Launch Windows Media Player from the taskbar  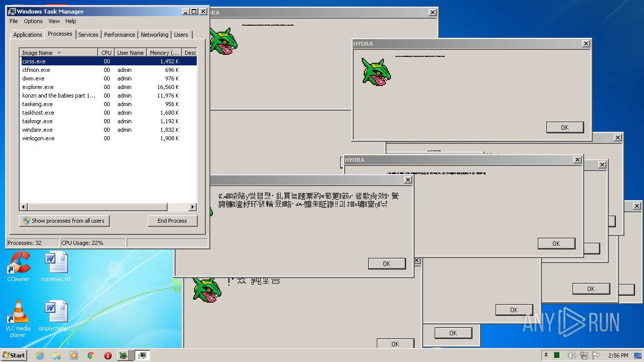[74, 355]
